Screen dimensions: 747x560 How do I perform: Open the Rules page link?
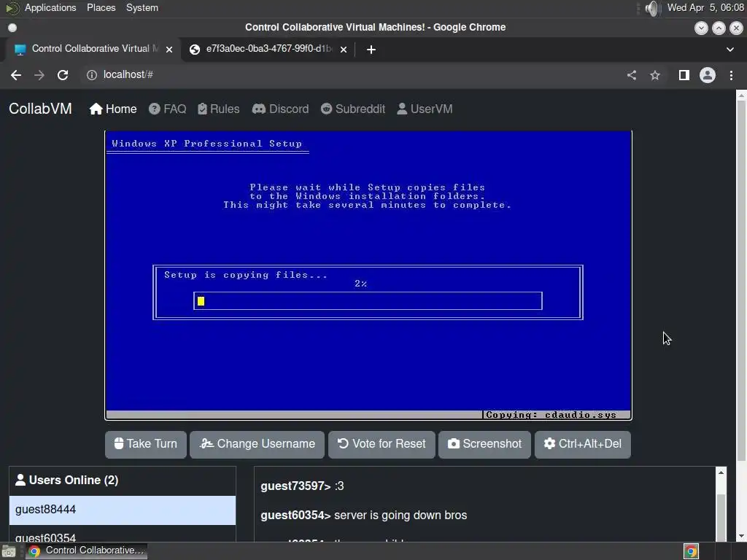tap(219, 109)
